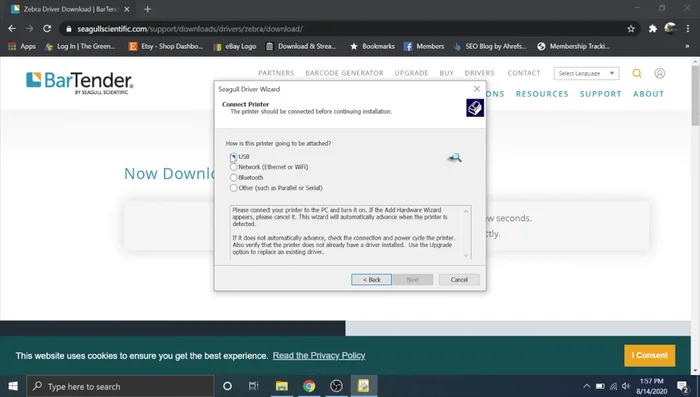Image resolution: width=700 pixels, height=397 pixels.
Task: Click the I Consent cookie button
Action: coord(650,355)
